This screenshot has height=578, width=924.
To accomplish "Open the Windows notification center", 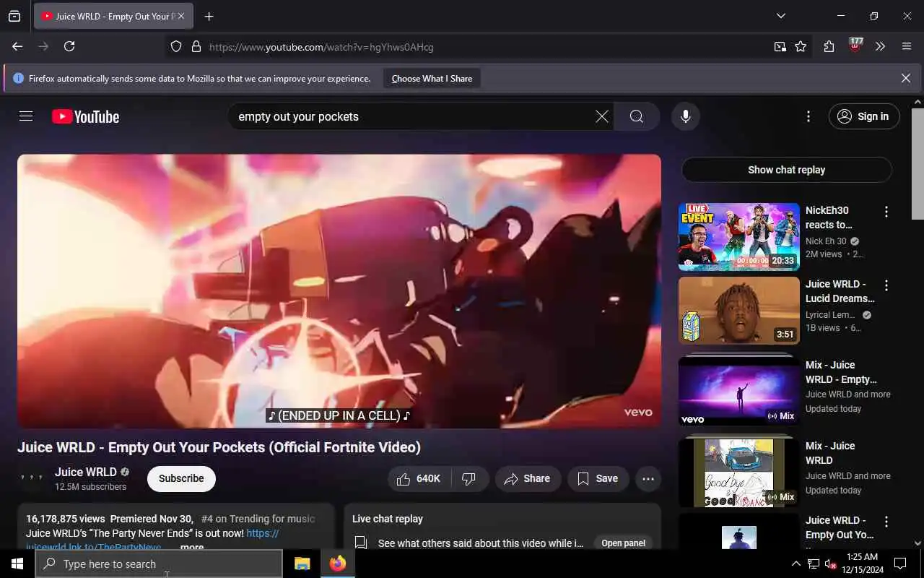I will click(900, 564).
